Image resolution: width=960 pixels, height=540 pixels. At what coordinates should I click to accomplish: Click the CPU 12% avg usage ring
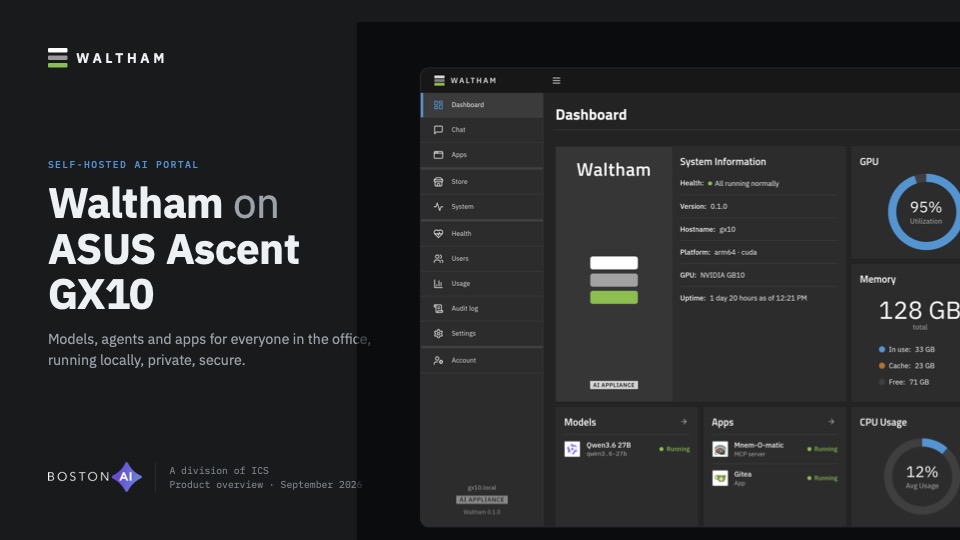pos(921,476)
